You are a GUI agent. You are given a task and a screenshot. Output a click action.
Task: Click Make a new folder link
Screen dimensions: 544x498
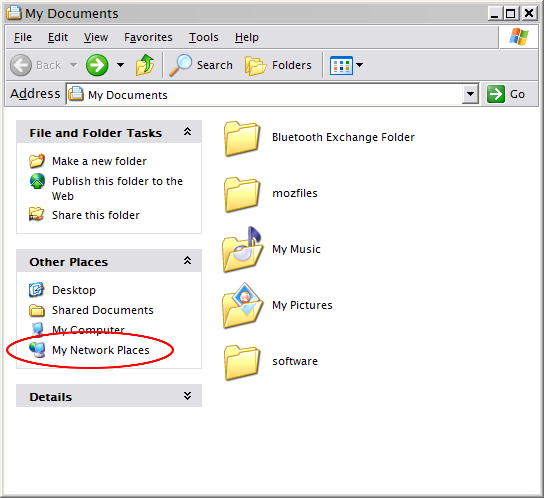click(x=99, y=161)
